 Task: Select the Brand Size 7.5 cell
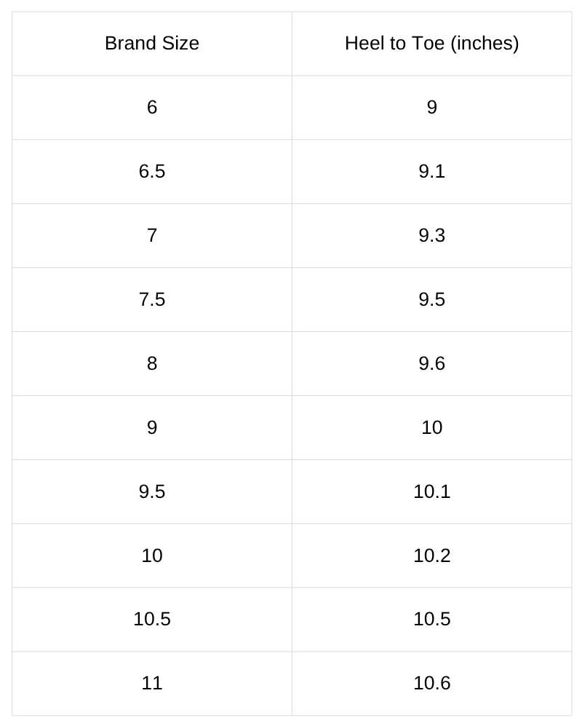tap(152, 299)
